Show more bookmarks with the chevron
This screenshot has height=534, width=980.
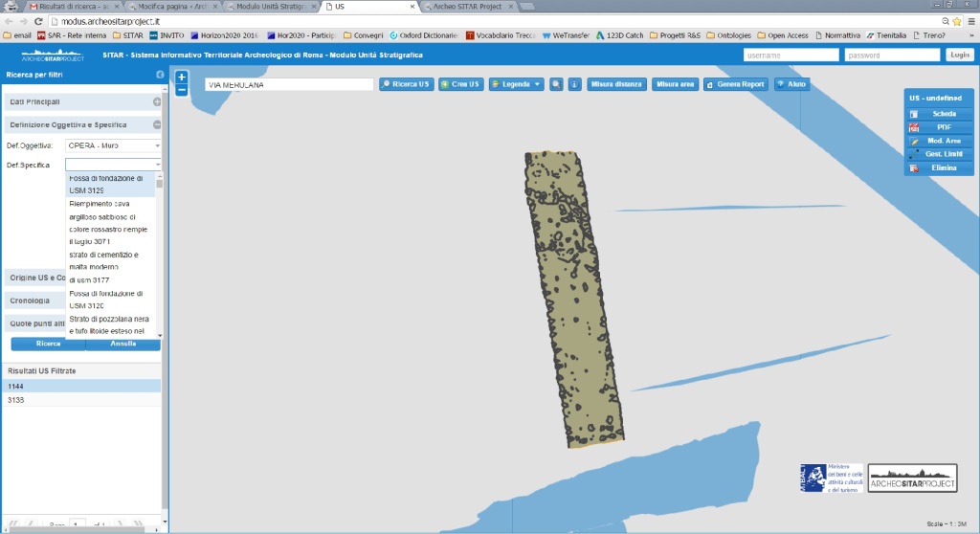[x=972, y=35]
